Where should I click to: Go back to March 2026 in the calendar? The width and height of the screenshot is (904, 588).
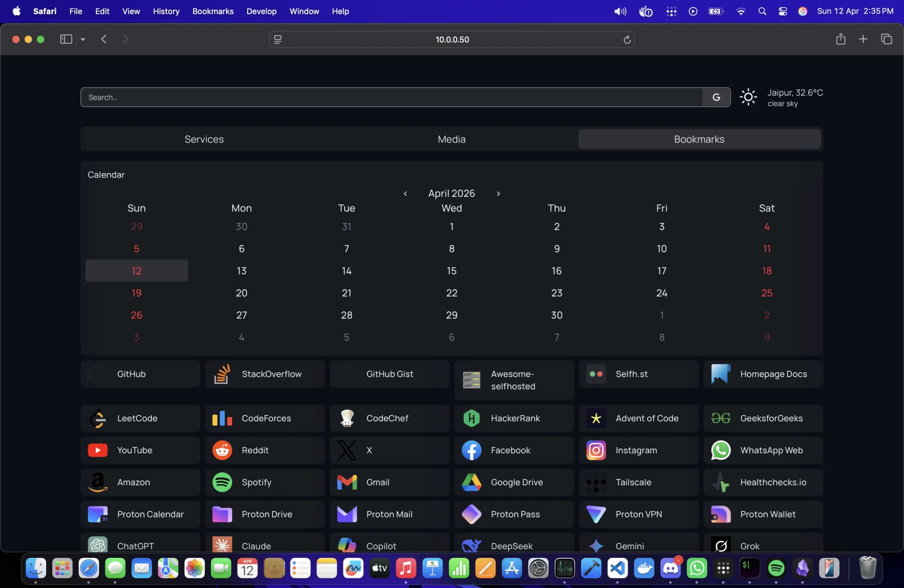click(405, 193)
